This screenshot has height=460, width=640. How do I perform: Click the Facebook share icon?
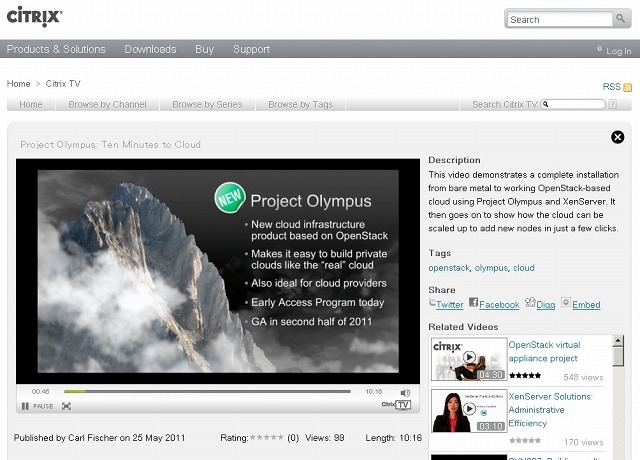pos(473,302)
